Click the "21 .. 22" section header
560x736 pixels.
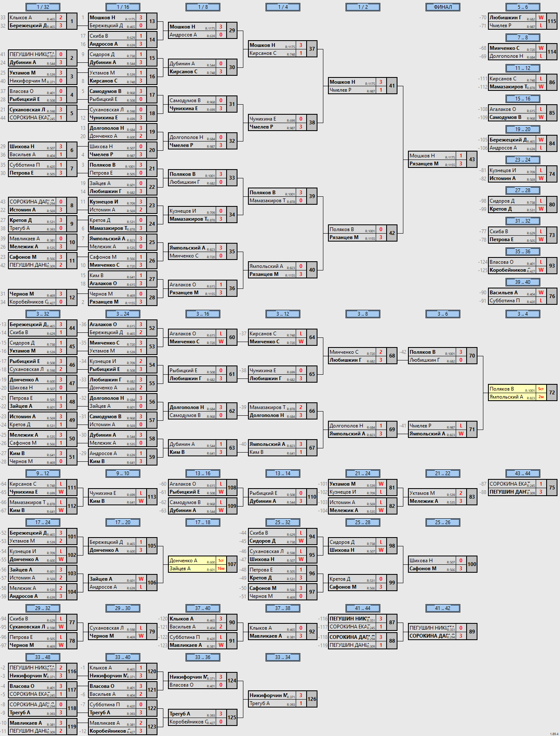tap(443, 474)
